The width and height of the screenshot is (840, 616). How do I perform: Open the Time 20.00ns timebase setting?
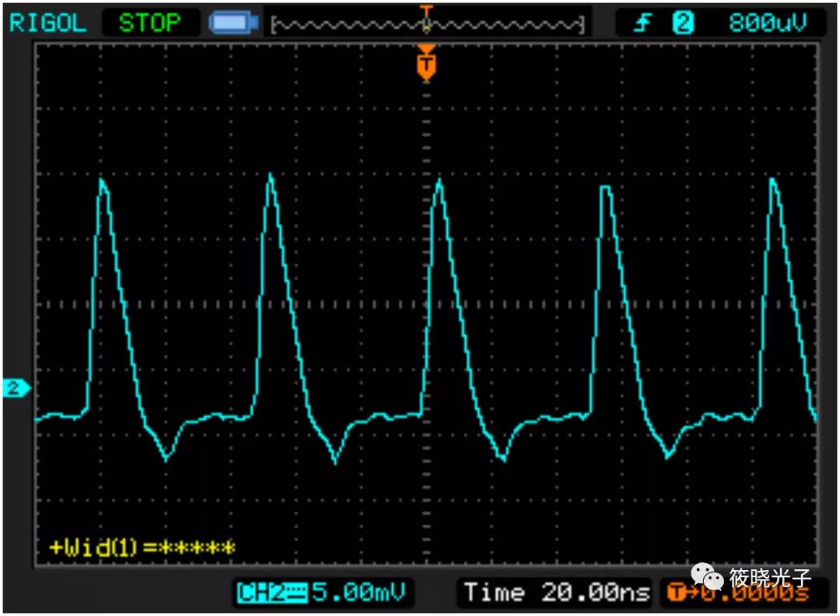click(556, 593)
